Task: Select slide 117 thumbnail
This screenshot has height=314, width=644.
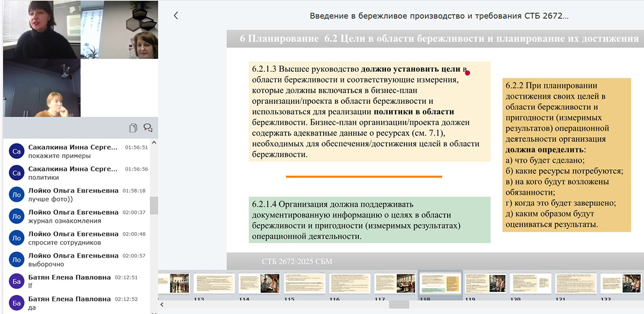Action: click(395, 283)
